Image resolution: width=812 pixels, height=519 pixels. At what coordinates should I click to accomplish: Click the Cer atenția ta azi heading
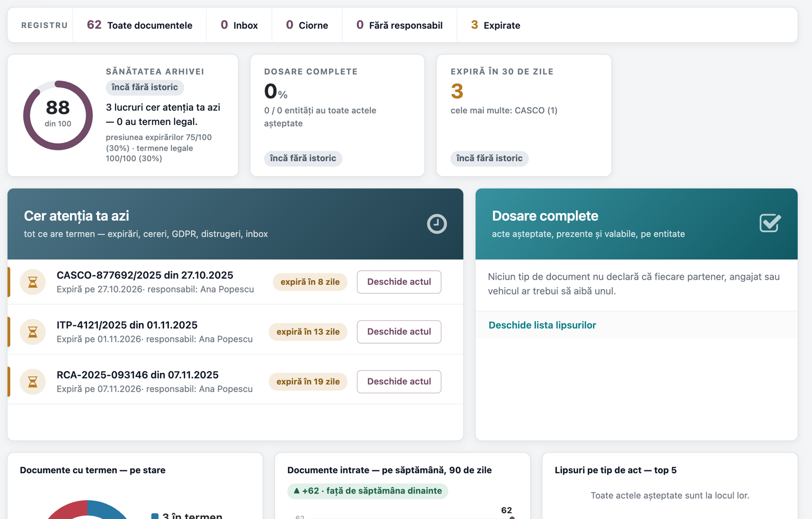(77, 216)
